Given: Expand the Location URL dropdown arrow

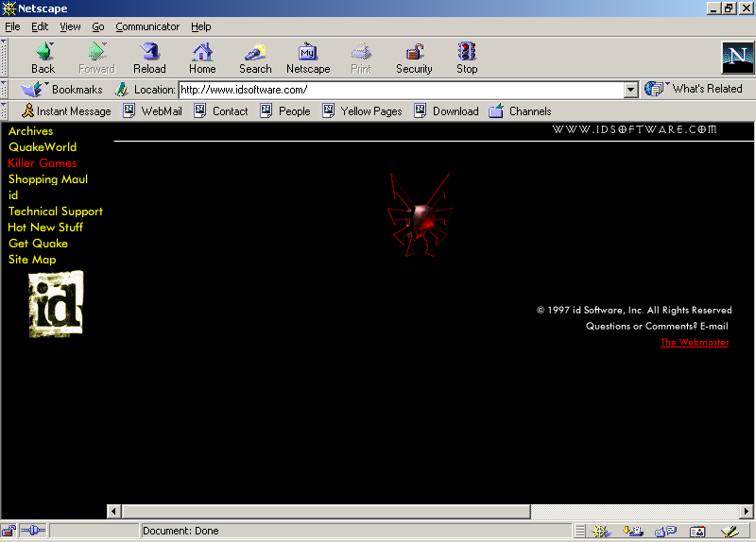Looking at the screenshot, I should (630, 90).
